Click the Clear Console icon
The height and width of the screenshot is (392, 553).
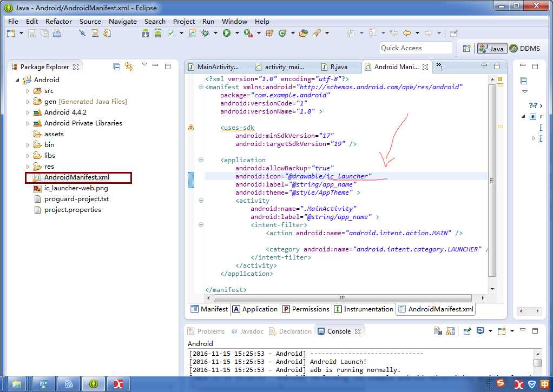pos(438,331)
